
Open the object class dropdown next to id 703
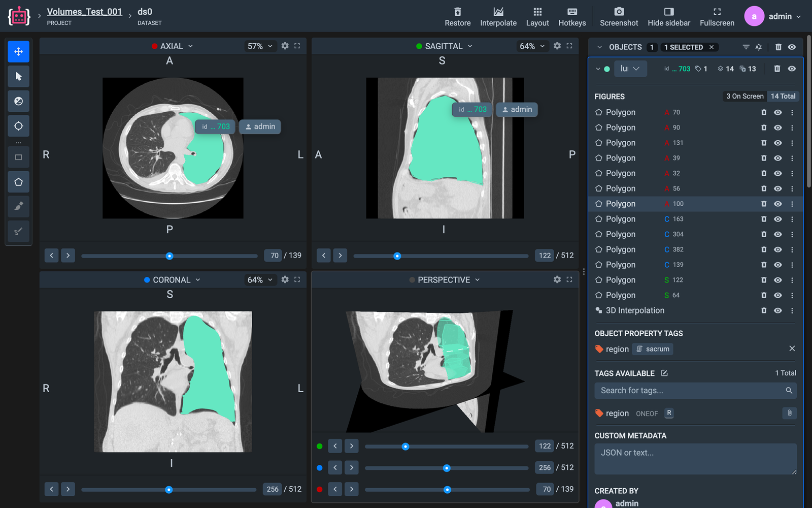tap(630, 69)
